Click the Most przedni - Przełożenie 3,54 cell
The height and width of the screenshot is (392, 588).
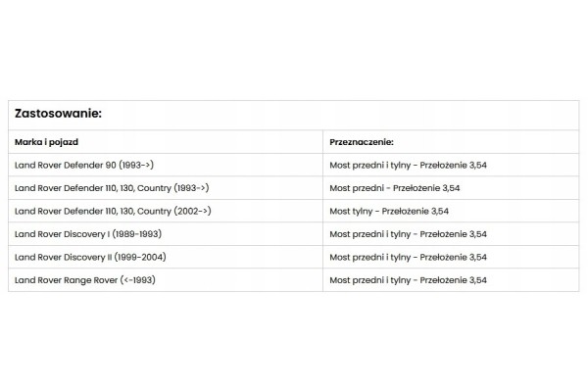(451, 188)
